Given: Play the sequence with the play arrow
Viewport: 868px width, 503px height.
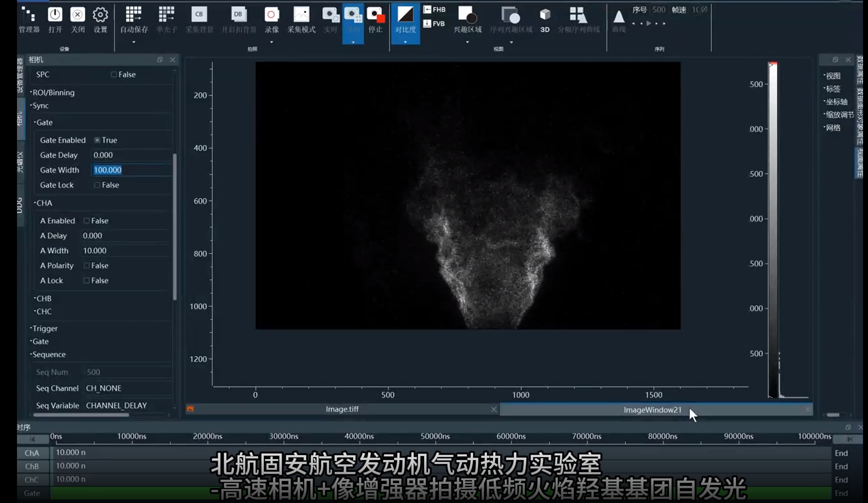Looking at the screenshot, I should 649,23.
